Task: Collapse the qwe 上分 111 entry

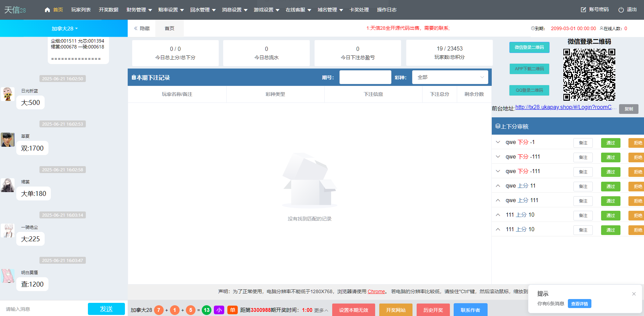Action: point(498,200)
